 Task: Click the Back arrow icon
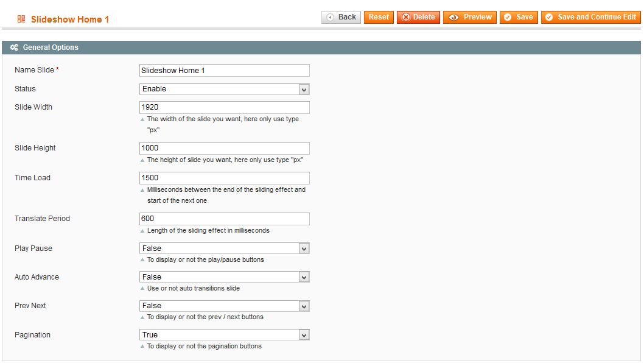pos(330,17)
